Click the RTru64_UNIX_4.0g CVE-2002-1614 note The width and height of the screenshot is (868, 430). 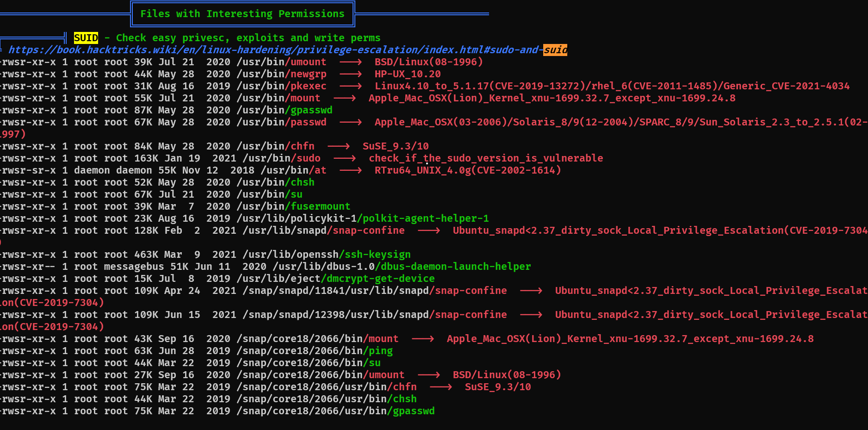[467, 170]
